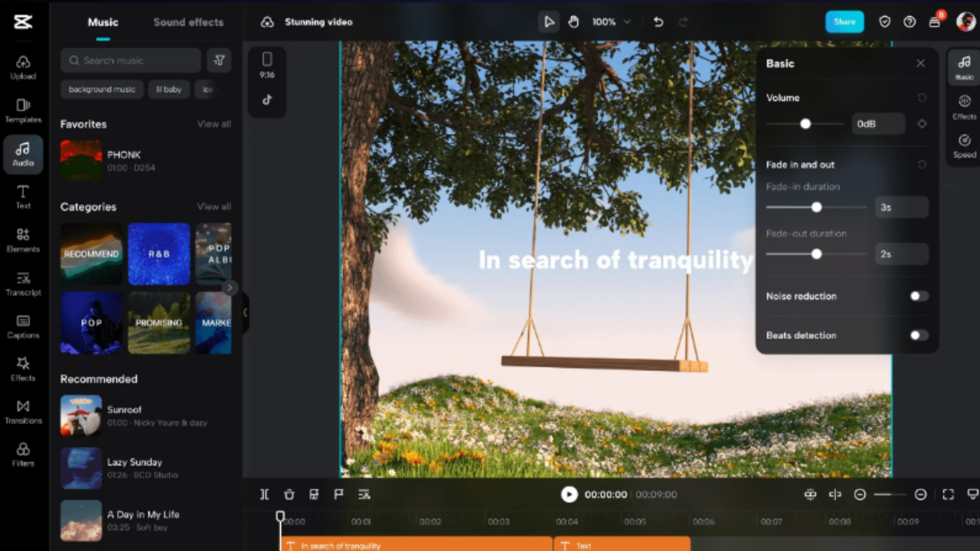Click the fit-to-screen icon below the preview
The image size is (980, 551).
point(948,494)
